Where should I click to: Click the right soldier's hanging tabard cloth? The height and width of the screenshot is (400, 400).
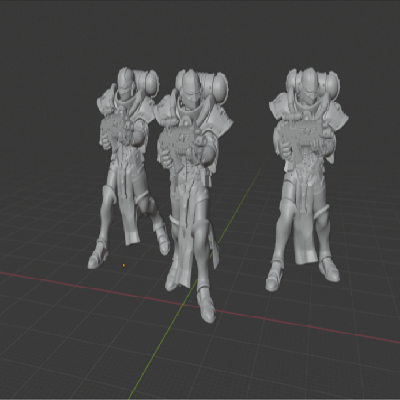305,240
